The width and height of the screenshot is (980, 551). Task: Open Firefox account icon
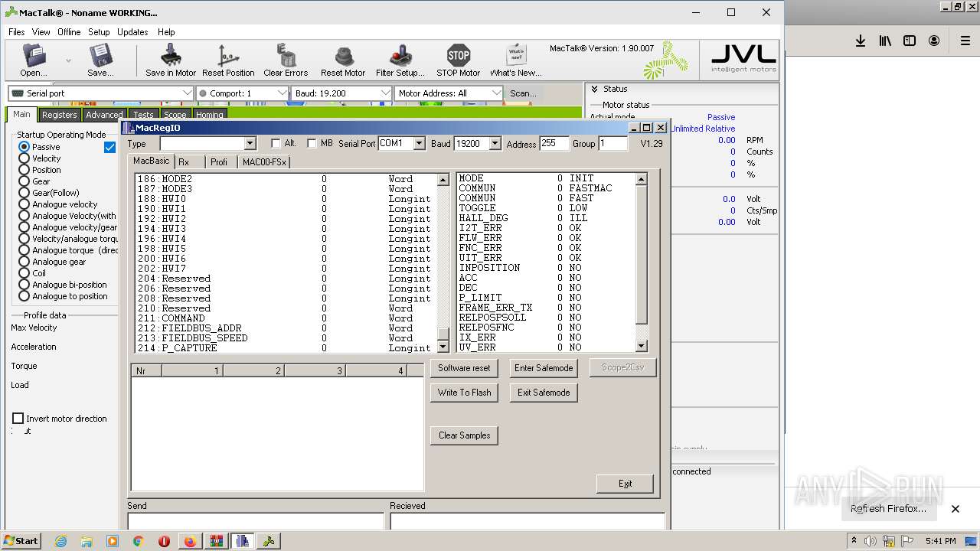point(934,41)
